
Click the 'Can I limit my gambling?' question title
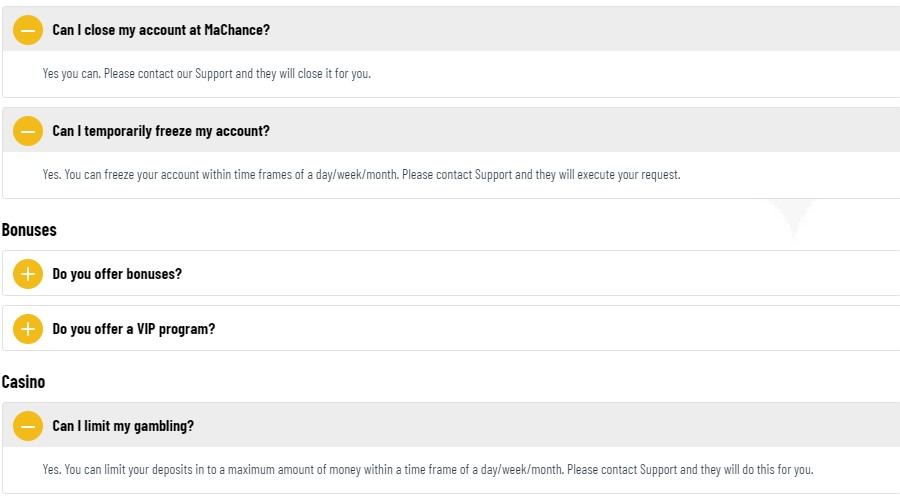[123, 426]
